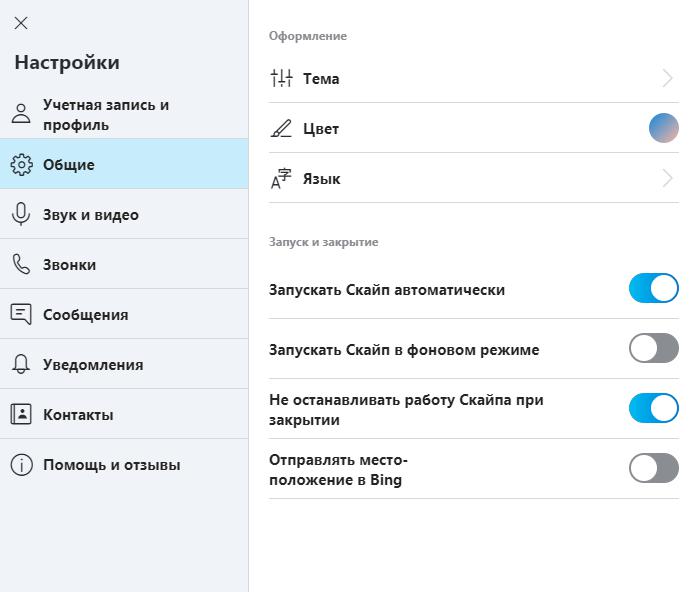Expand the Язык row chevron
Image resolution: width=698 pixels, height=592 pixels.
[x=667, y=178]
